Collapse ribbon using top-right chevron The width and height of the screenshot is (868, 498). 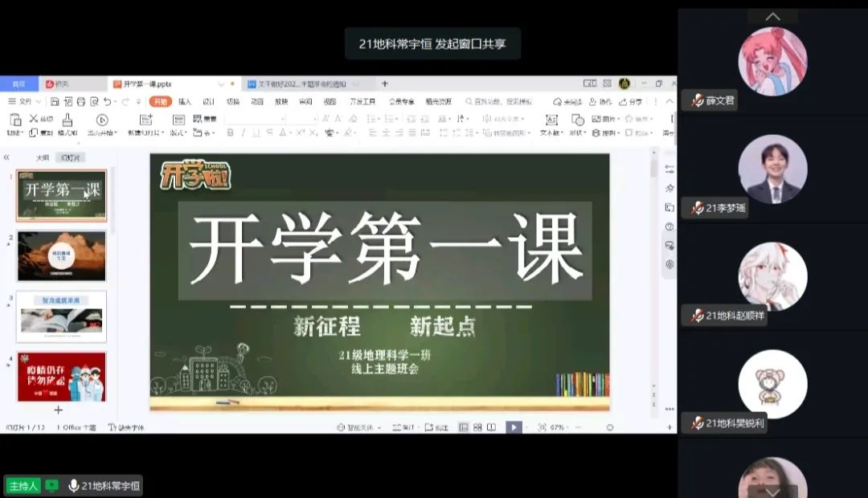669,102
